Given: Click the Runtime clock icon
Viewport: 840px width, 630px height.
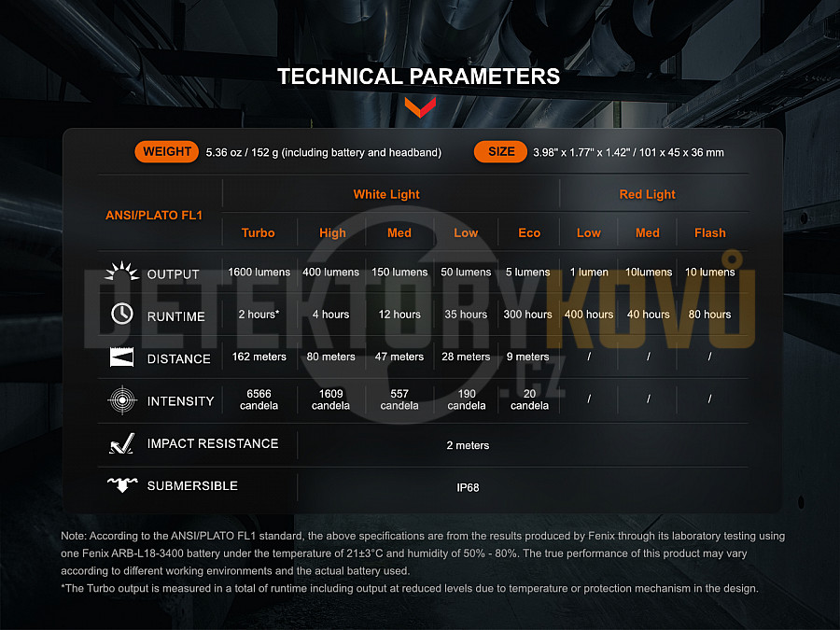Looking at the screenshot, I should pyautogui.click(x=121, y=315).
